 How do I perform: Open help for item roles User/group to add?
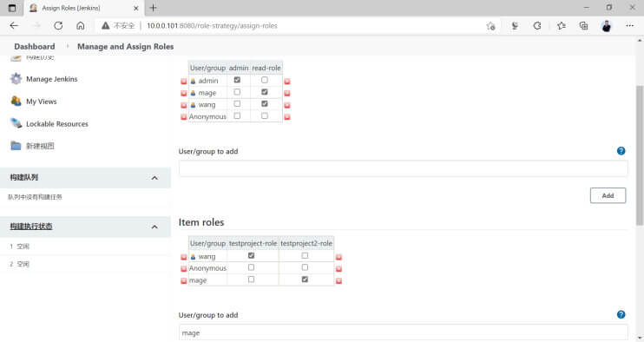click(621, 314)
